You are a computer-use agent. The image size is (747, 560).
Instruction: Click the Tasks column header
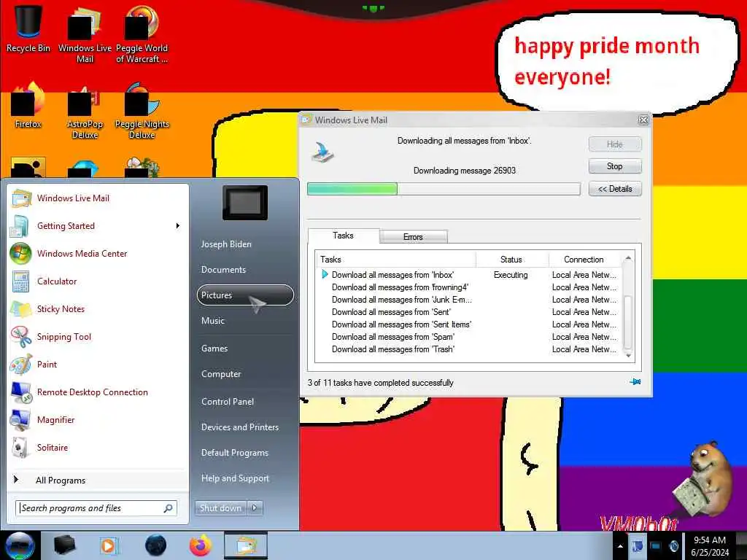396,260
